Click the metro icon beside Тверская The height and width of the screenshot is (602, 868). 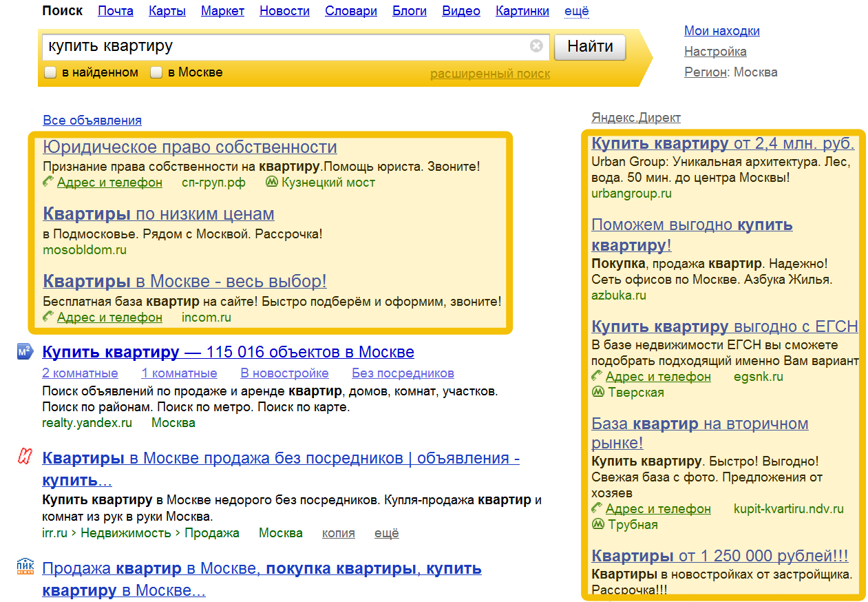[597, 392]
